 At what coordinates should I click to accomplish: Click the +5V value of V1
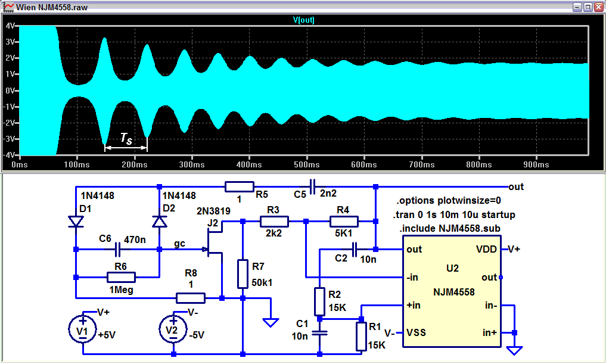tap(107, 335)
